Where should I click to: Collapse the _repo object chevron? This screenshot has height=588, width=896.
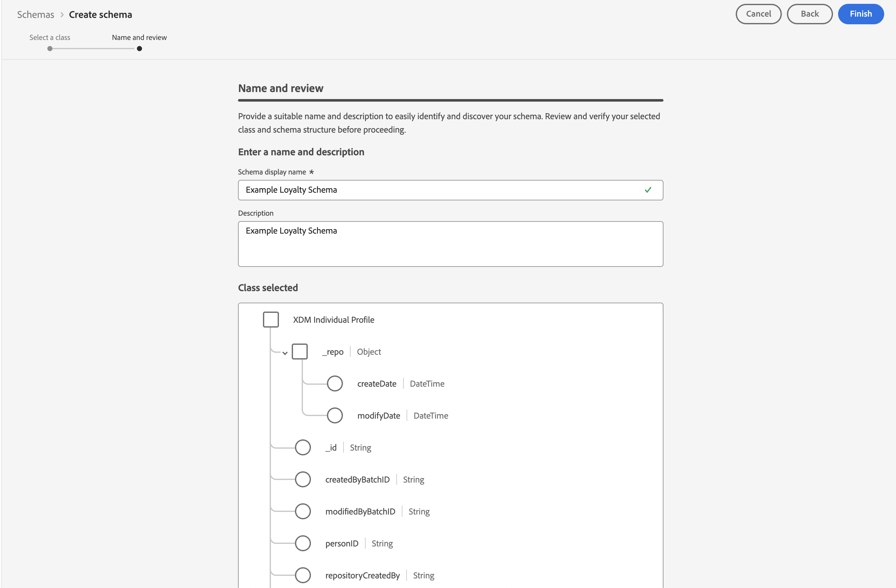coord(285,353)
